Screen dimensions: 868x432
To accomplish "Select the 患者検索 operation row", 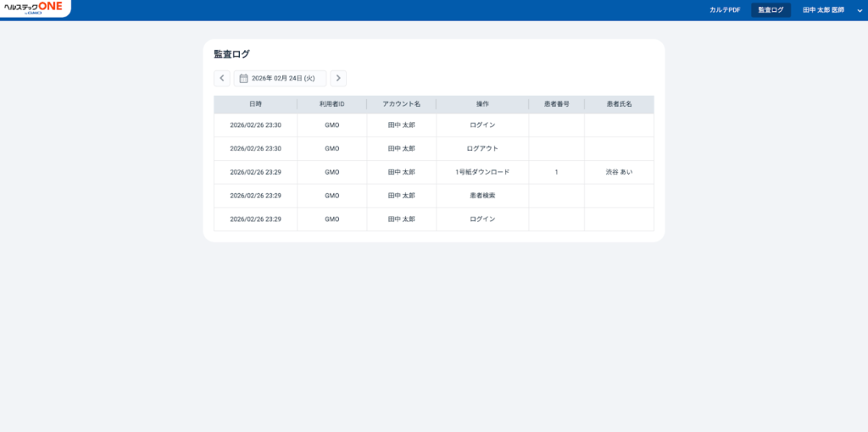I will pos(482,196).
